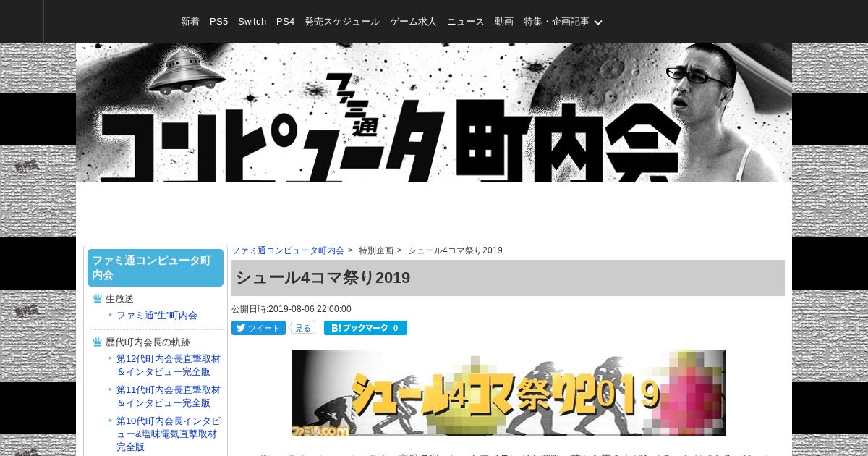This screenshot has height=456, width=868.
Task: Click the シュール4コマ祭り2019 article banner image
Action: (509, 393)
